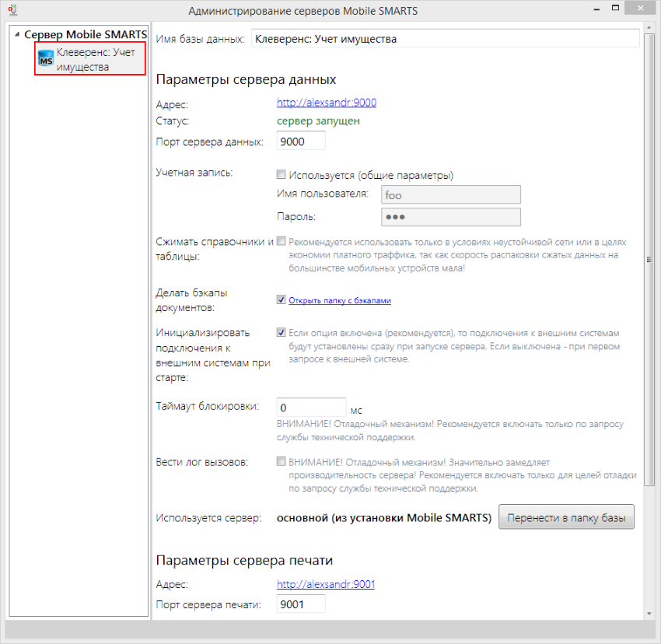Screen dimensions: 661x644
Task: Click the Перенести в папку базы button
Action: (566, 517)
